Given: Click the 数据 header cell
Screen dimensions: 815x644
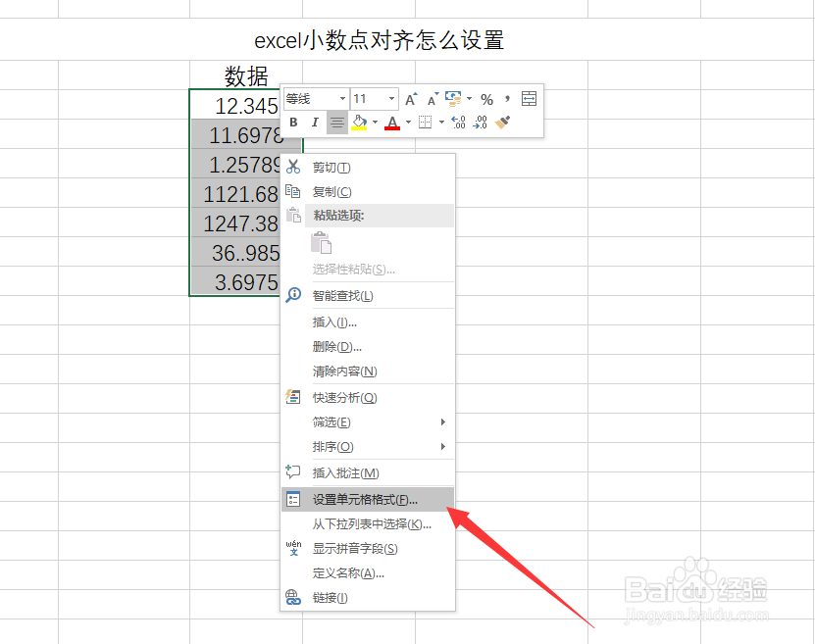Looking at the screenshot, I should (246, 75).
